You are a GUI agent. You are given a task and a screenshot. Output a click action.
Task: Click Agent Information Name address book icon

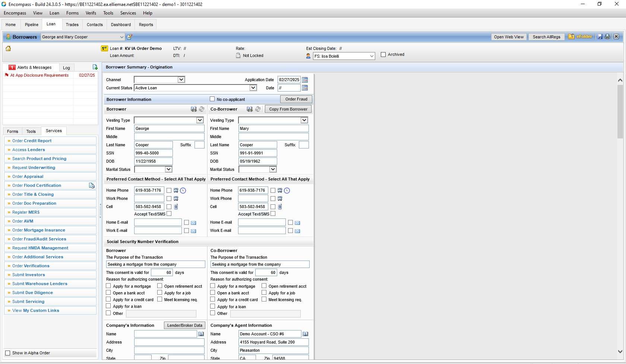(x=305, y=334)
